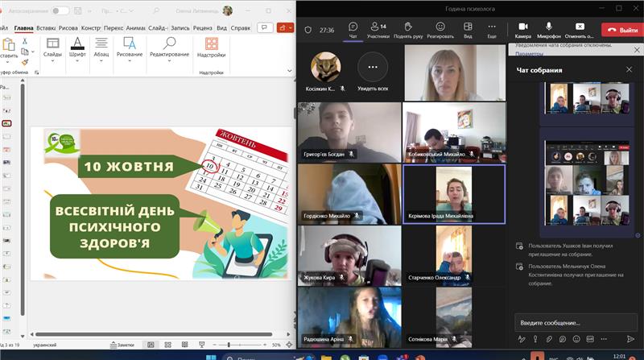
Task: Open the reactions (Реагировать) menu
Action: point(440,29)
